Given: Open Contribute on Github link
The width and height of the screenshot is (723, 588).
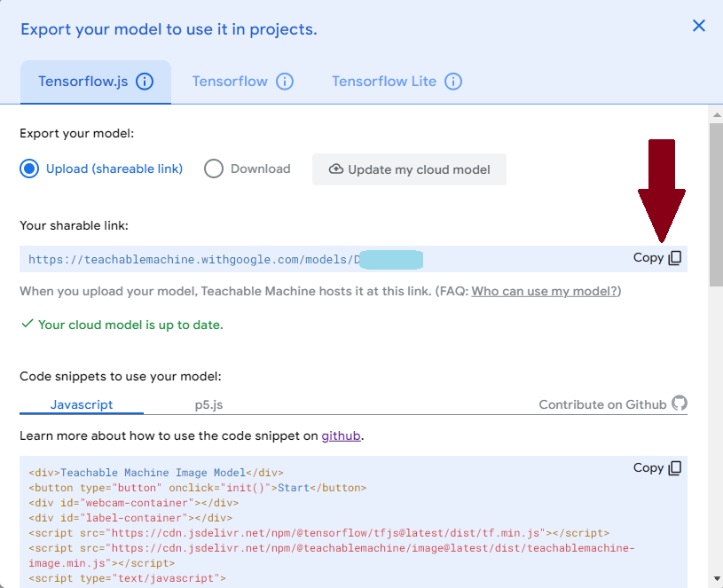Looking at the screenshot, I should pyautogui.click(x=602, y=404).
